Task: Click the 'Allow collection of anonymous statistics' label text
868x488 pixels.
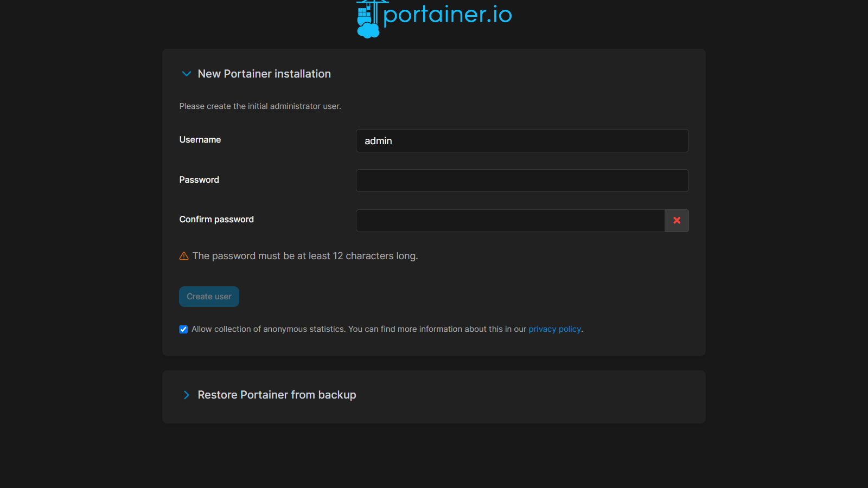Action: click(x=268, y=329)
